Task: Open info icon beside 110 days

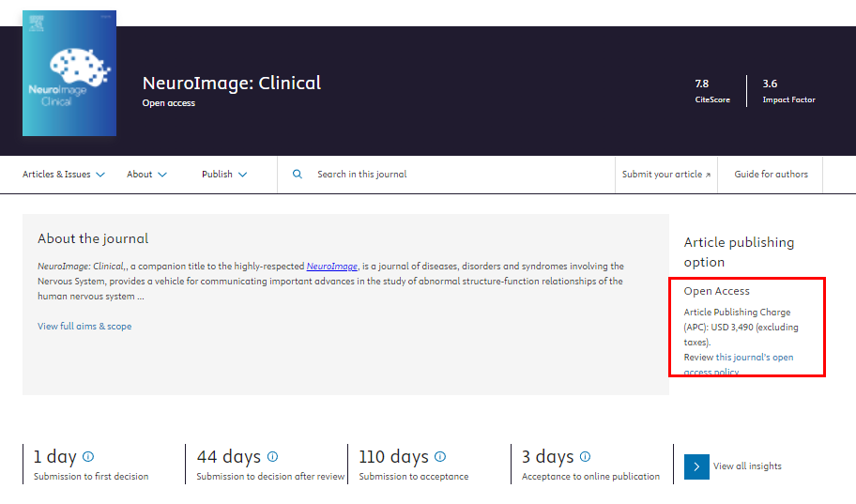Action: (x=440, y=457)
